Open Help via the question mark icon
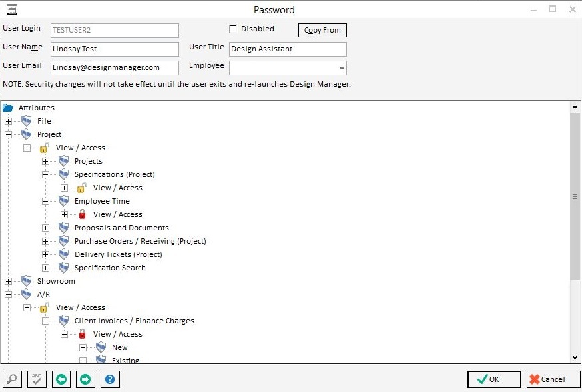This screenshot has width=582, height=392. pyautogui.click(x=110, y=379)
